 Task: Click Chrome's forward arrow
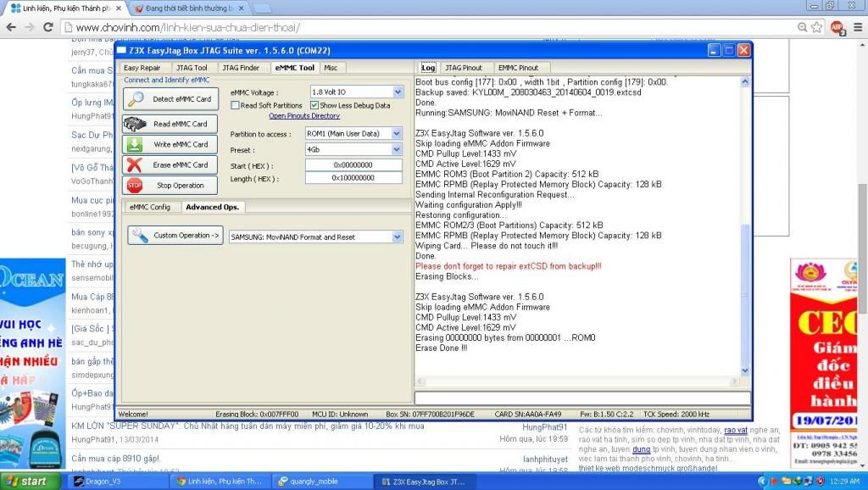(30, 27)
